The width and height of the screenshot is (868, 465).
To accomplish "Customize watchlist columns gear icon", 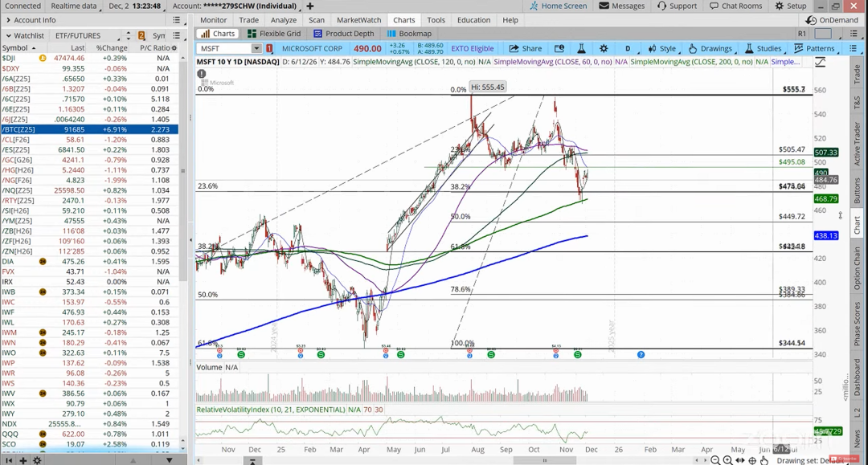I will [174, 48].
